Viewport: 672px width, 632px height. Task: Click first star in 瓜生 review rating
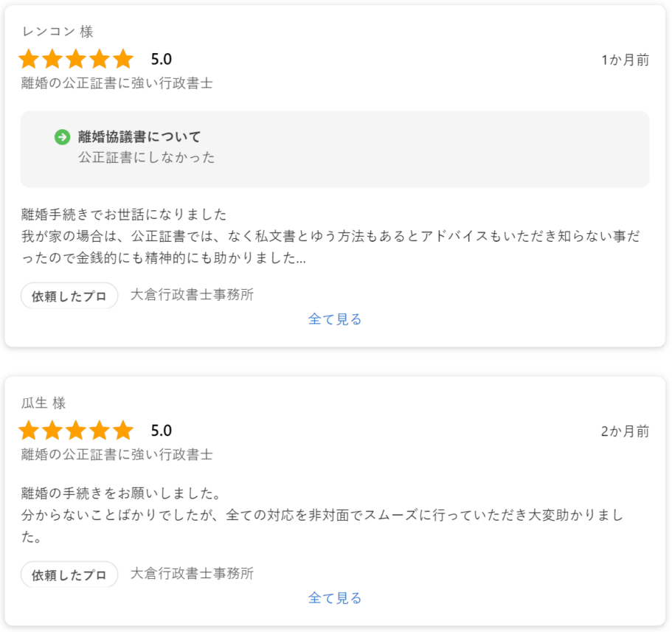29,430
